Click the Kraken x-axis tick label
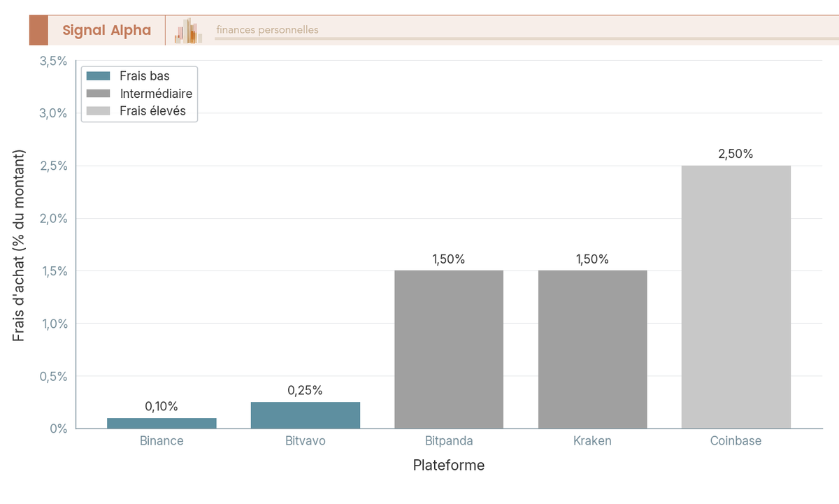The height and width of the screenshot is (504, 839). [x=593, y=441]
